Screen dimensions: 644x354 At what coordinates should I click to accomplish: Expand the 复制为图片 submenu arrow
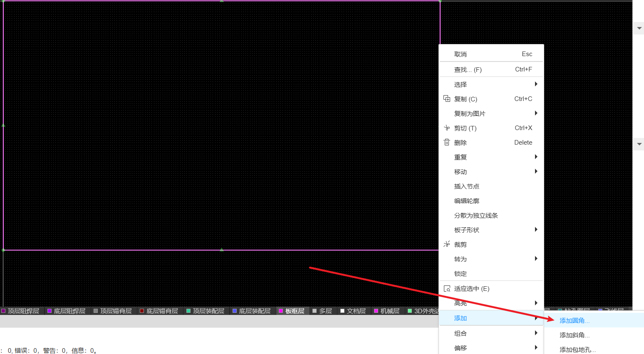click(536, 113)
